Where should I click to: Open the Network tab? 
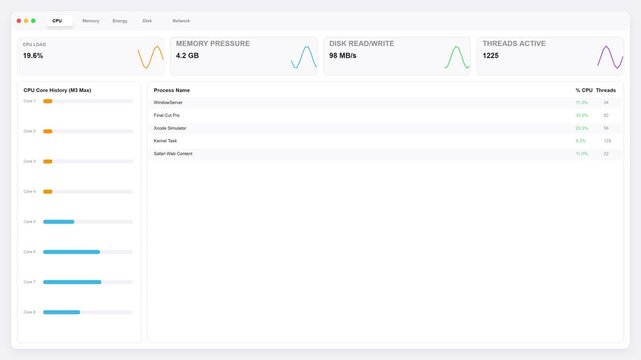tap(181, 21)
